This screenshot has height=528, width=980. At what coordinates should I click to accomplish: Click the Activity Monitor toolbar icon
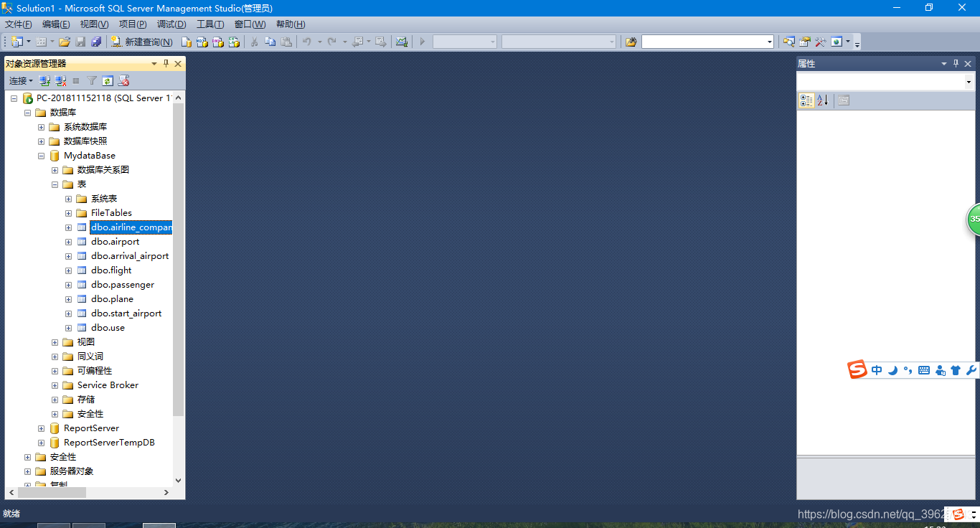click(401, 42)
